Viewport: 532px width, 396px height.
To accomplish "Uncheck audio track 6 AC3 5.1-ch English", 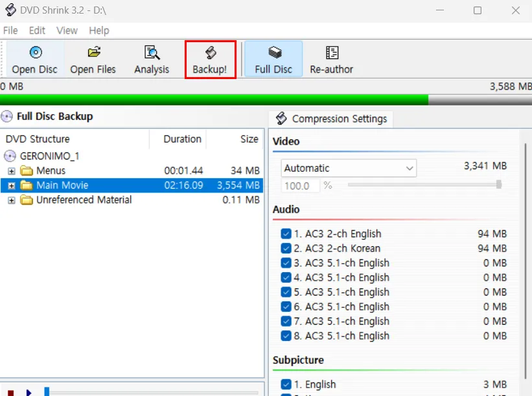I will click(x=286, y=307).
